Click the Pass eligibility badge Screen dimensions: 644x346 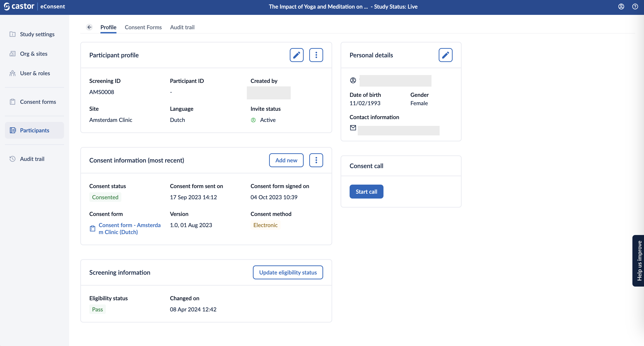pos(97,309)
